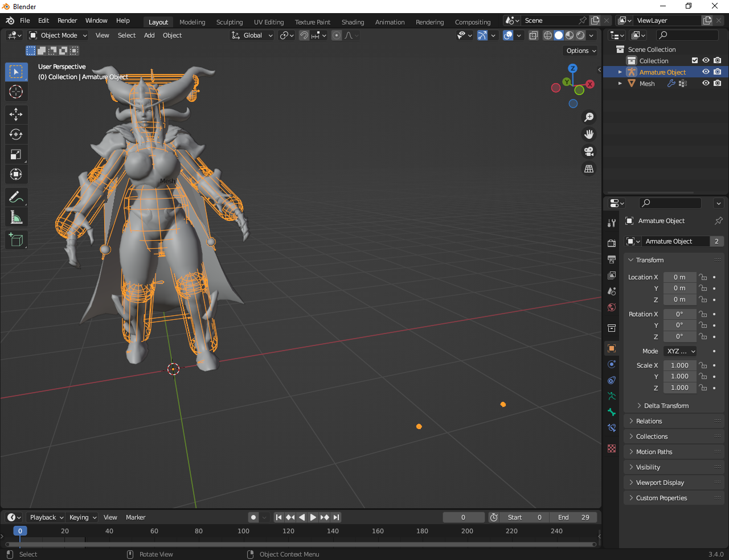Open the Render menu

pos(67,20)
